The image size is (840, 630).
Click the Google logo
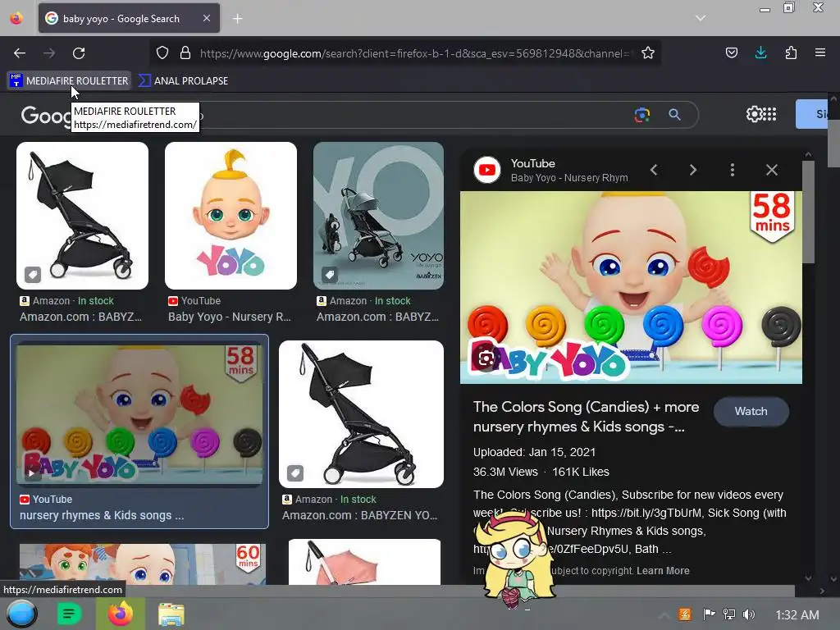pos(45,115)
